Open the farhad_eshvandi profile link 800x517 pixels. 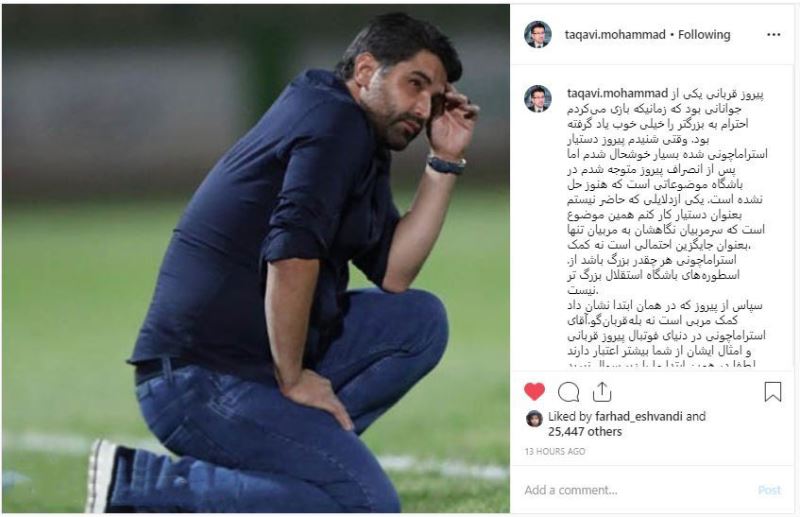[x=638, y=416]
